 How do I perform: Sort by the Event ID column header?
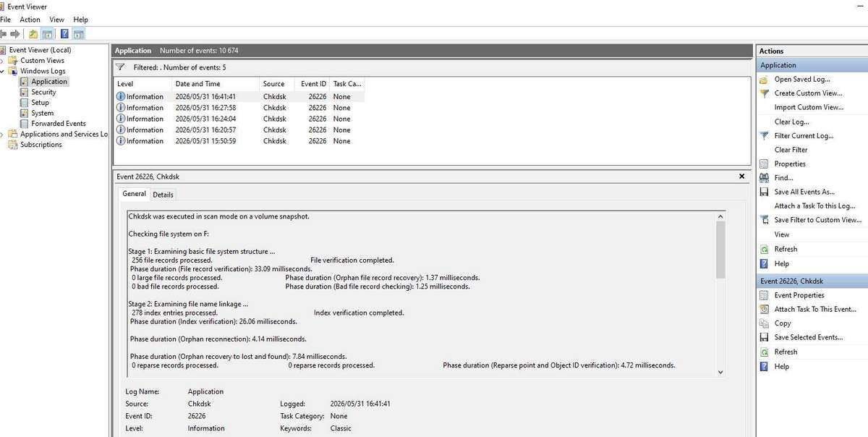pos(313,84)
